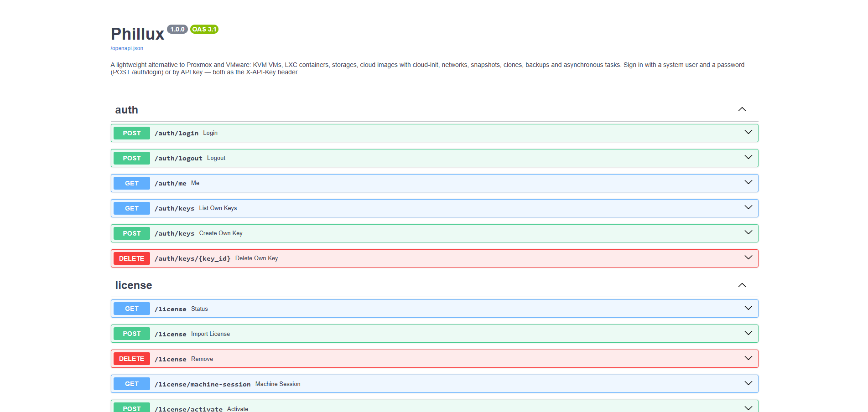Click the 'List Own Keys' summary text

click(x=218, y=208)
